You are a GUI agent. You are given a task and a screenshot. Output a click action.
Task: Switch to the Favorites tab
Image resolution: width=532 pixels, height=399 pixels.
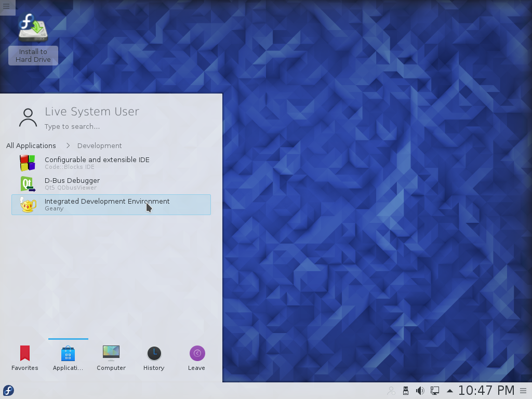tap(25, 358)
